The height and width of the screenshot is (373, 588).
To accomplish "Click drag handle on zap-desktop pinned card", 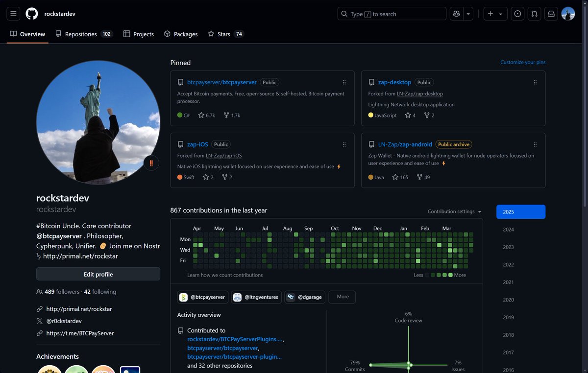I will click(535, 82).
